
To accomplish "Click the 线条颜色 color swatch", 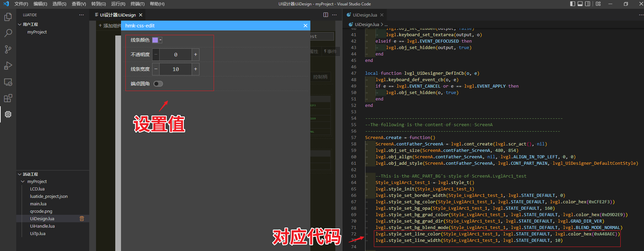I will tap(155, 40).
